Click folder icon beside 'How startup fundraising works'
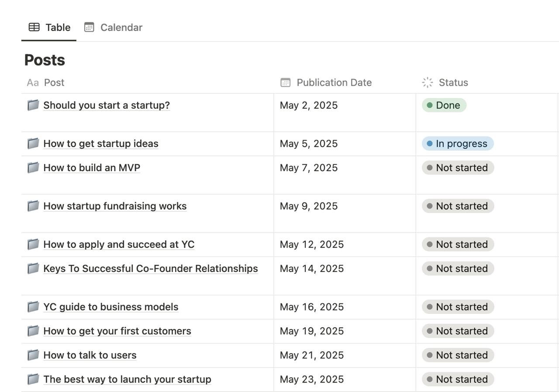This screenshot has width=559, height=392. pos(33,206)
